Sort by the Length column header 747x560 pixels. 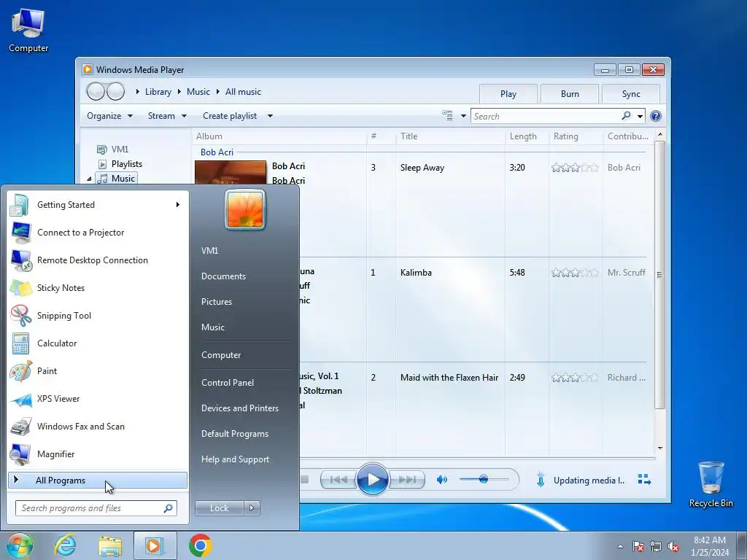click(x=527, y=136)
